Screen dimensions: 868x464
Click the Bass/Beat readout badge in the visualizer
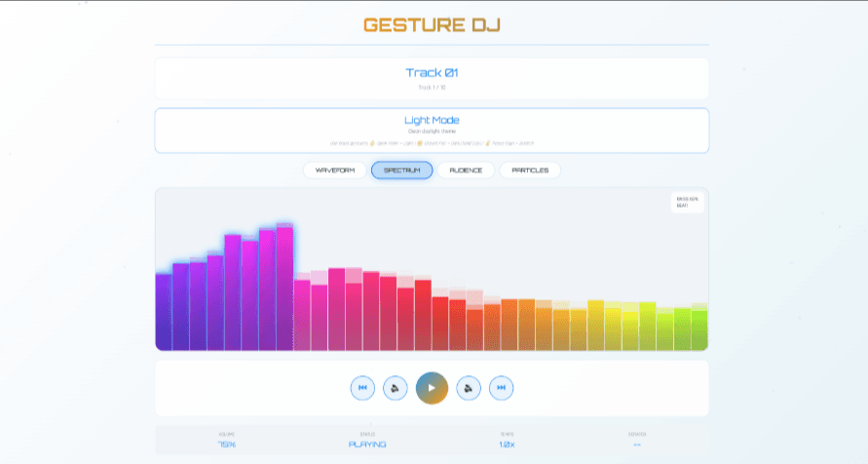pos(687,202)
